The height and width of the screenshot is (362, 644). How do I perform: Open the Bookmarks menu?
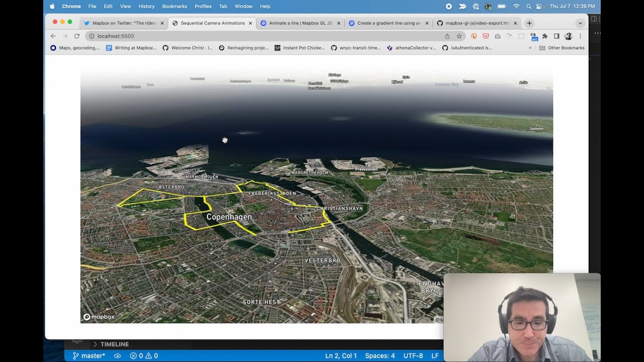[x=175, y=6]
